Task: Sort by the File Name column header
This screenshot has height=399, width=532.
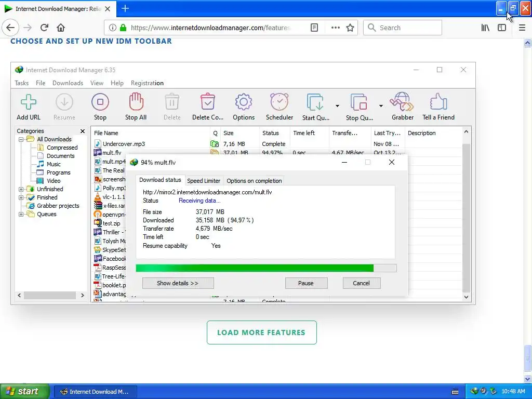Action: pyautogui.click(x=151, y=133)
